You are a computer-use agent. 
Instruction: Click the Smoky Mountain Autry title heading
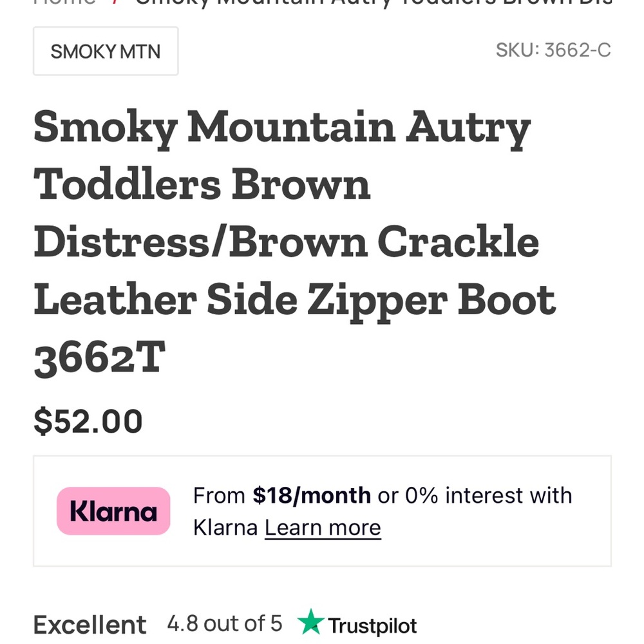tap(281, 127)
